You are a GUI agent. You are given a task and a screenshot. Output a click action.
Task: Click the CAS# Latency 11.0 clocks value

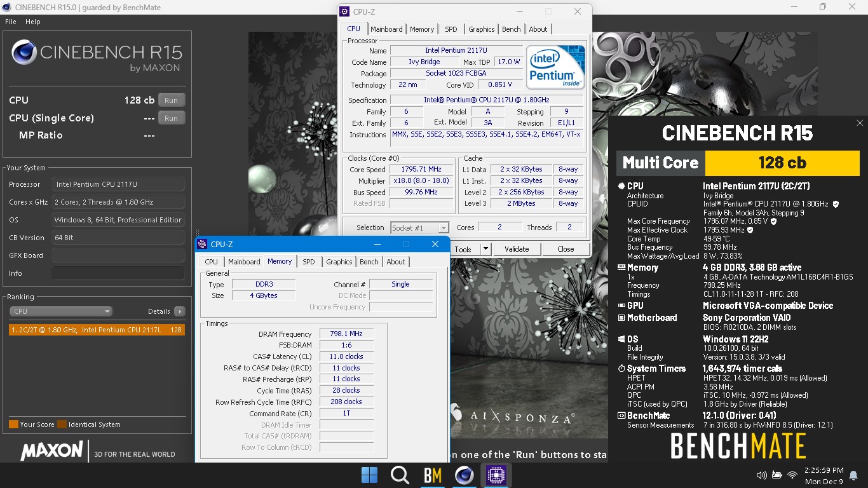(346, 356)
